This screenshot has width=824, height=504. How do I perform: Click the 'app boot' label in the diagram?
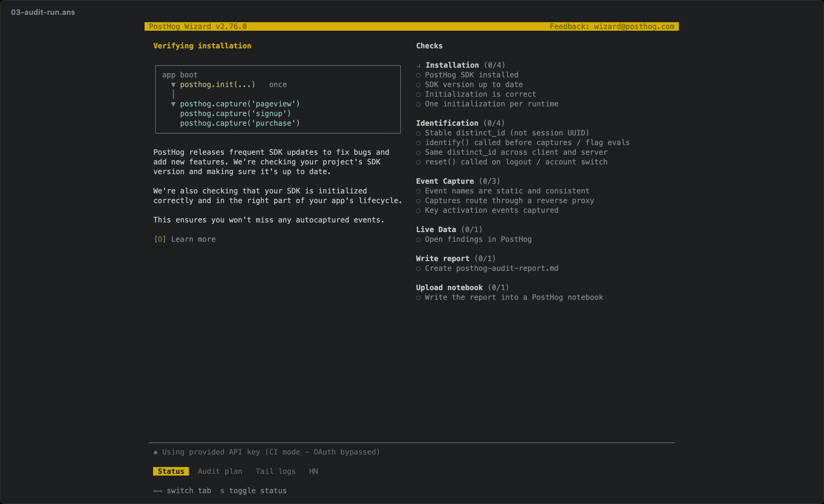(180, 75)
